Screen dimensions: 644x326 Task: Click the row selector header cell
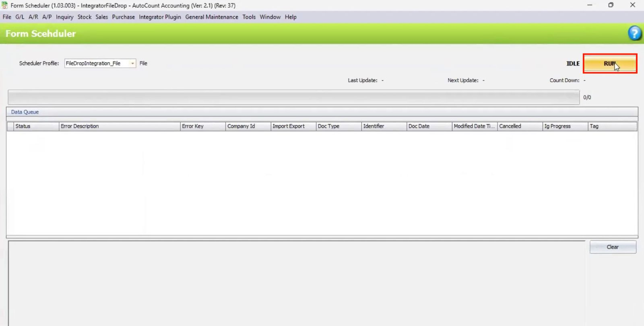10,126
